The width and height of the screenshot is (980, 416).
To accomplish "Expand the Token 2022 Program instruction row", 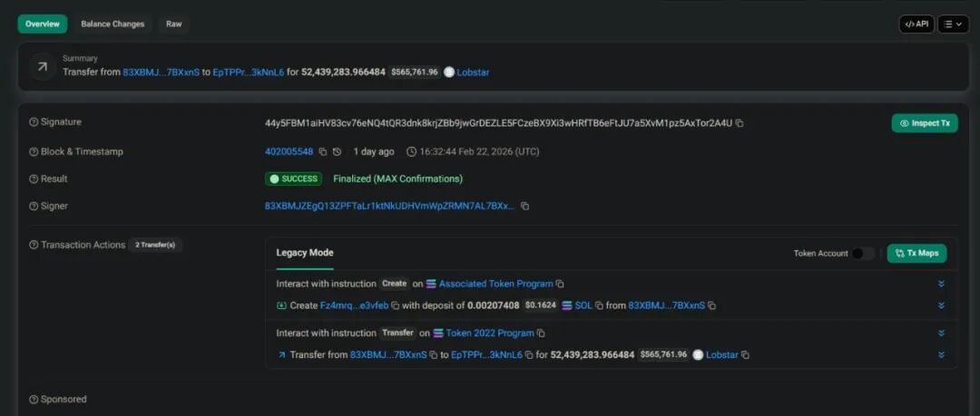I will click(941, 334).
